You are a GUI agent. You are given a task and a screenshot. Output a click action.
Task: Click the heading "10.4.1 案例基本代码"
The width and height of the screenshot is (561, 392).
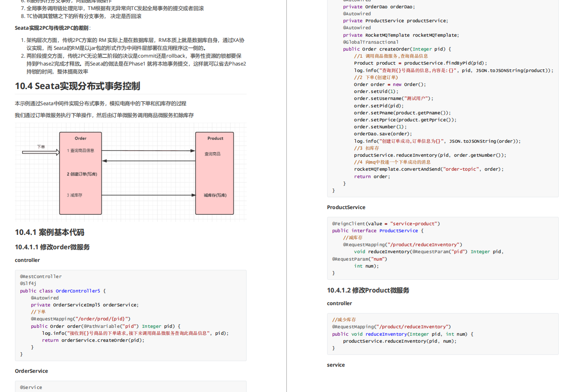pyautogui.click(x=49, y=232)
